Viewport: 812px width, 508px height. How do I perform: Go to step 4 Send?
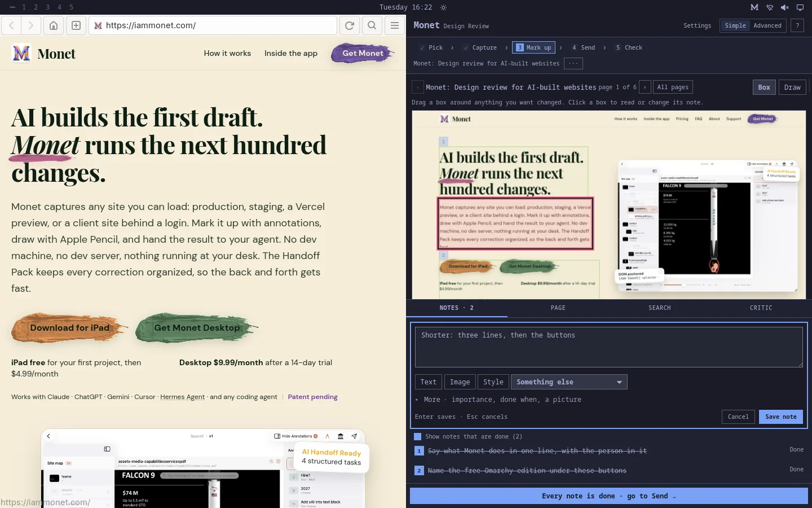tap(584, 47)
